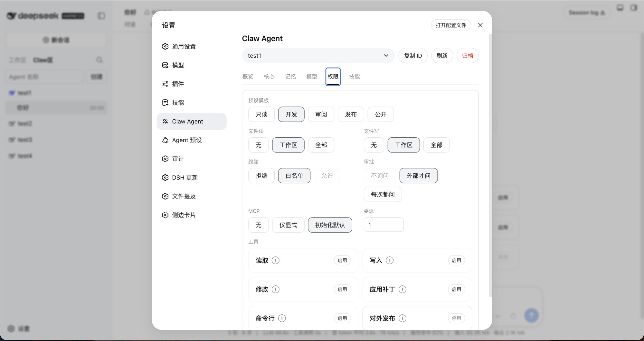Set terminal permission to 拒绝
Screen dimensions: 644x341
tap(261, 176)
